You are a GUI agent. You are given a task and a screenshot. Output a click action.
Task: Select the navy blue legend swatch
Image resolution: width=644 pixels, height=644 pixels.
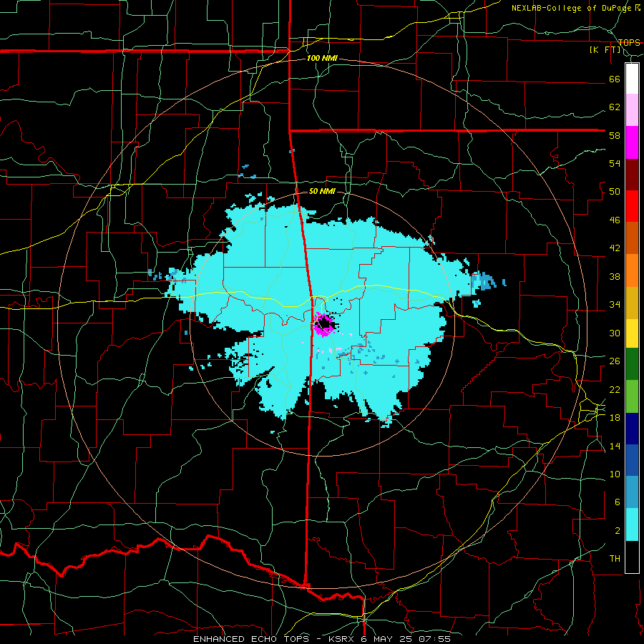coord(632,429)
